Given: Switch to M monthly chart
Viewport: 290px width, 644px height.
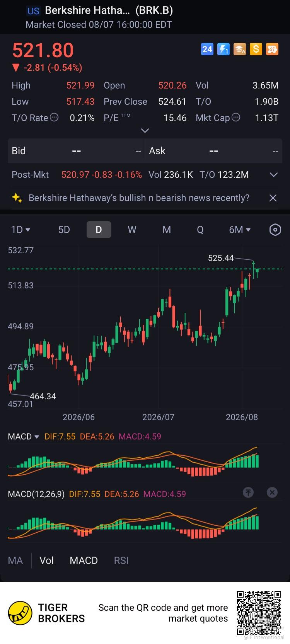Looking at the screenshot, I should tap(167, 230).
